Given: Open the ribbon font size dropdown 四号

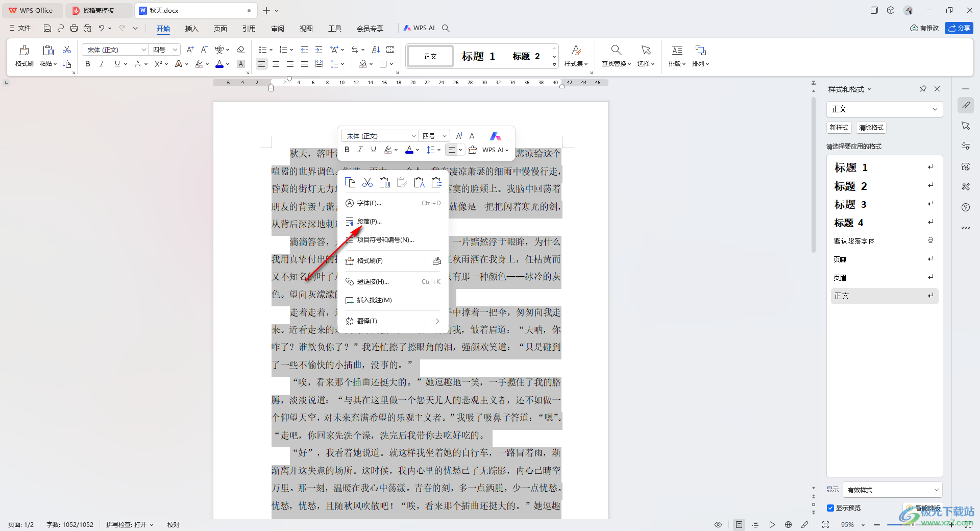Looking at the screenshot, I should [175, 50].
